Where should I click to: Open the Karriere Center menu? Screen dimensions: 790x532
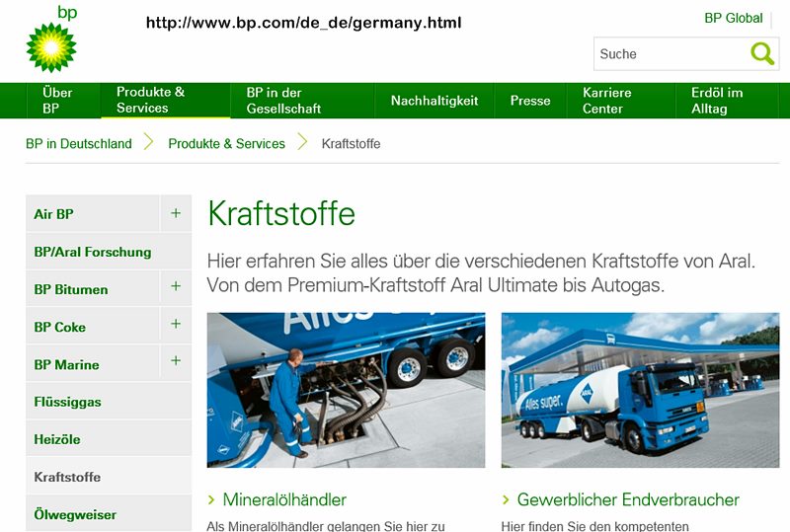tap(606, 101)
